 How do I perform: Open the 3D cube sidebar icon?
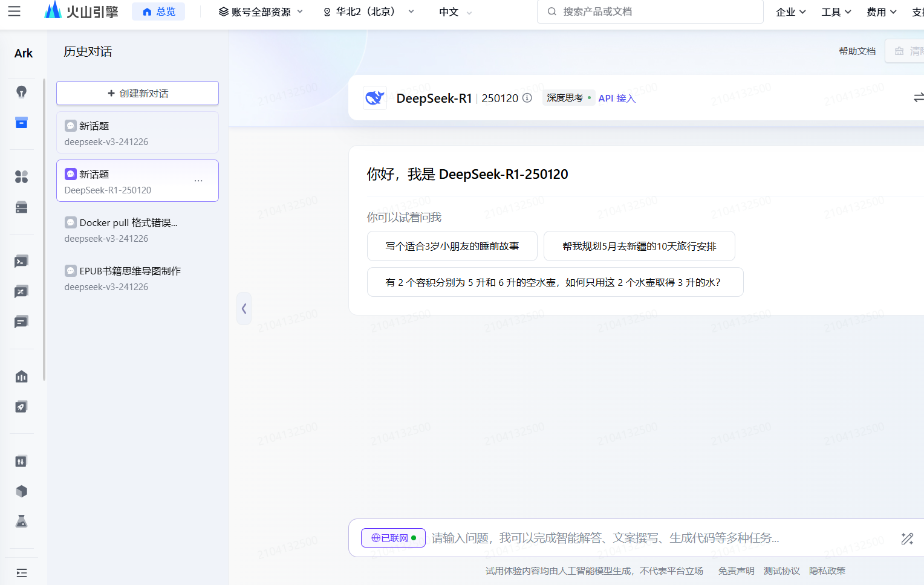(x=22, y=491)
